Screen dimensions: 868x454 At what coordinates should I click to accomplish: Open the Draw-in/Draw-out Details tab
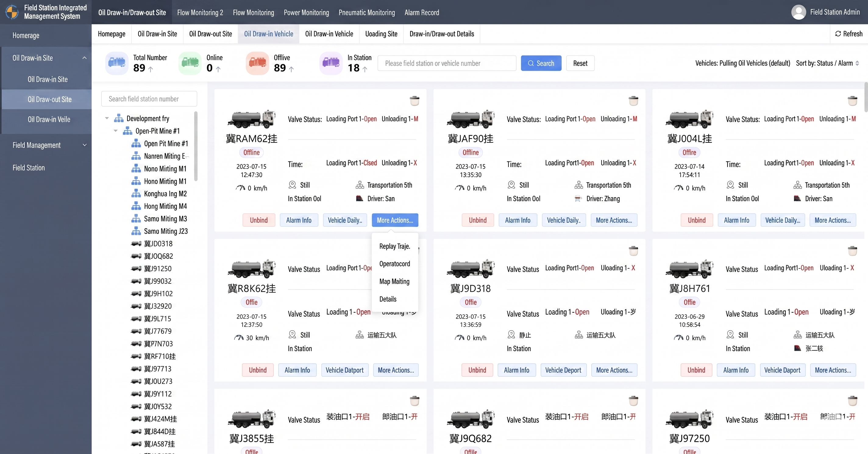click(x=442, y=34)
